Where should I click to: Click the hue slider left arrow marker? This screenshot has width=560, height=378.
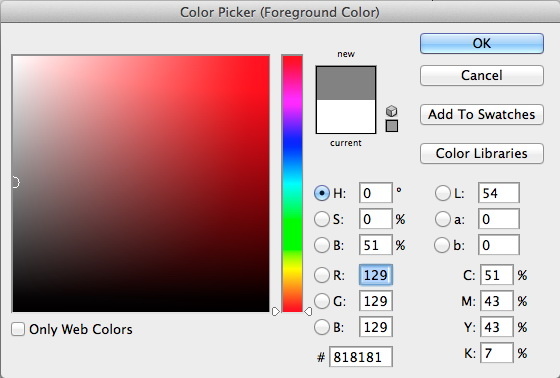275,312
